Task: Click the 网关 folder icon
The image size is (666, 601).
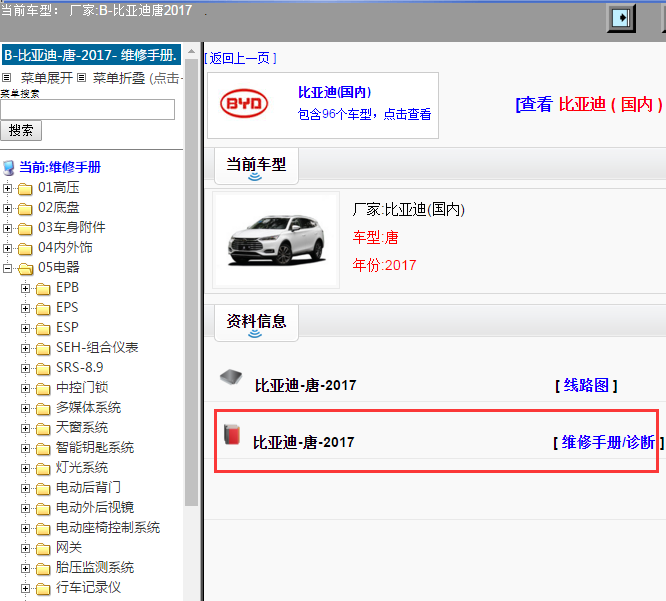Action: pyautogui.click(x=43, y=549)
